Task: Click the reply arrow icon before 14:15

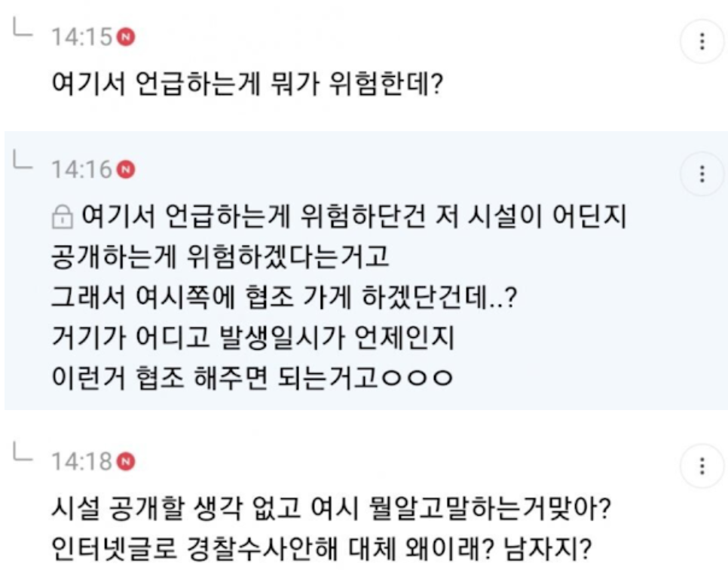Action: click(x=24, y=30)
